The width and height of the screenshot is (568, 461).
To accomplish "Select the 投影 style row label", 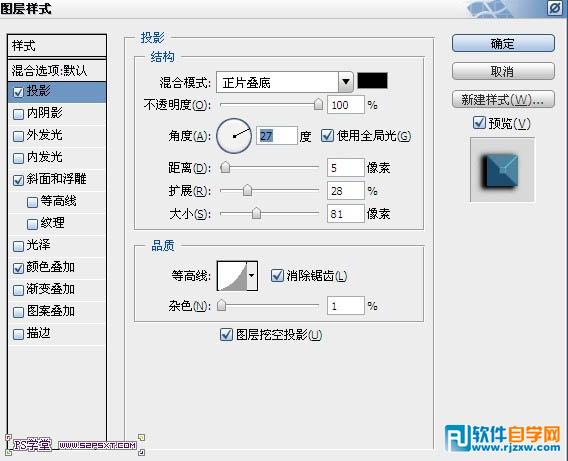I will [38, 91].
